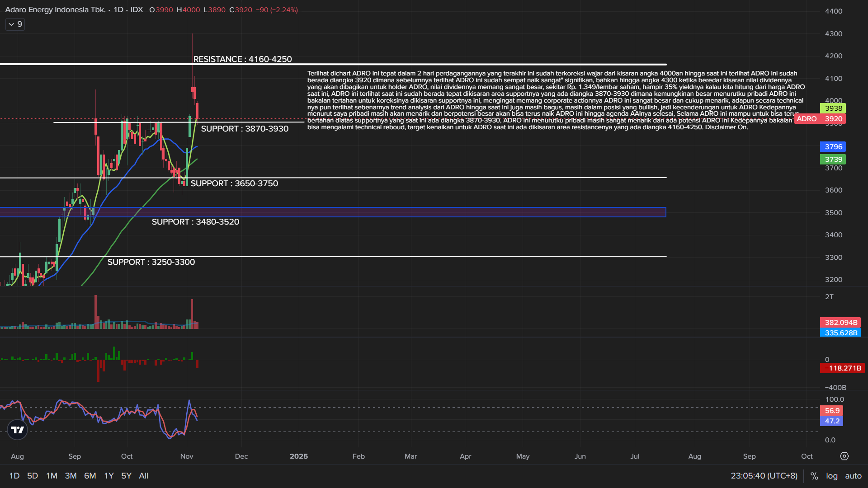Open timezone menu at clock 23:05:40 (UTC+8)
This screenshot has height=488, width=868.
click(764, 476)
